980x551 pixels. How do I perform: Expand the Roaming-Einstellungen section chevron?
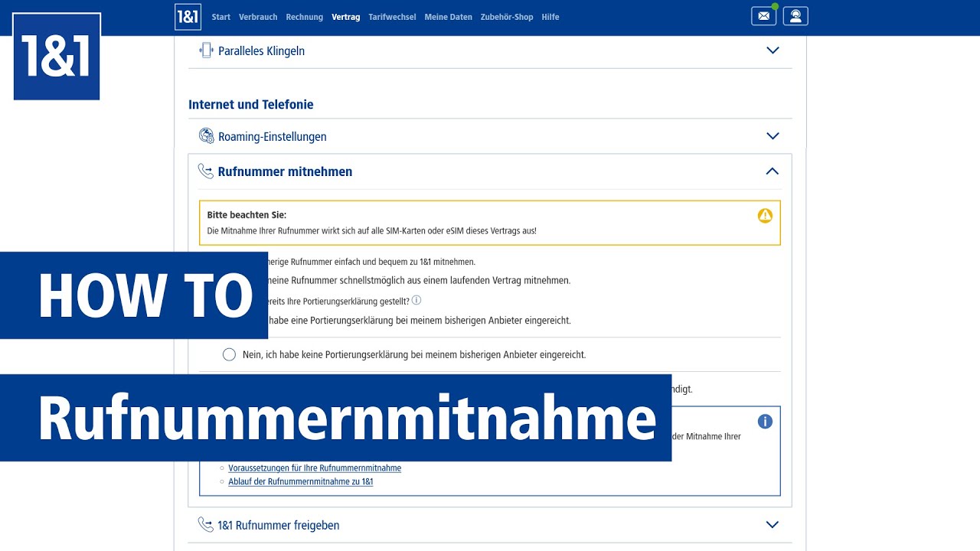[773, 136]
